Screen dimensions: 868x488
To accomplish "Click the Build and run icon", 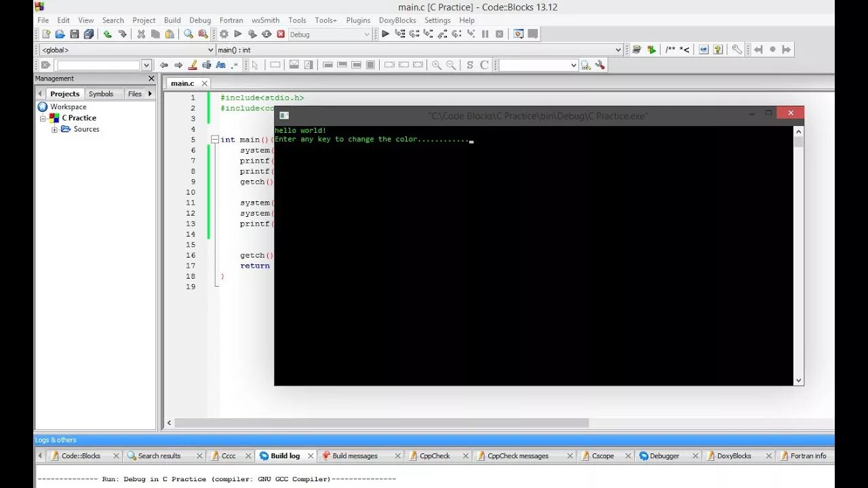I will tap(252, 34).
